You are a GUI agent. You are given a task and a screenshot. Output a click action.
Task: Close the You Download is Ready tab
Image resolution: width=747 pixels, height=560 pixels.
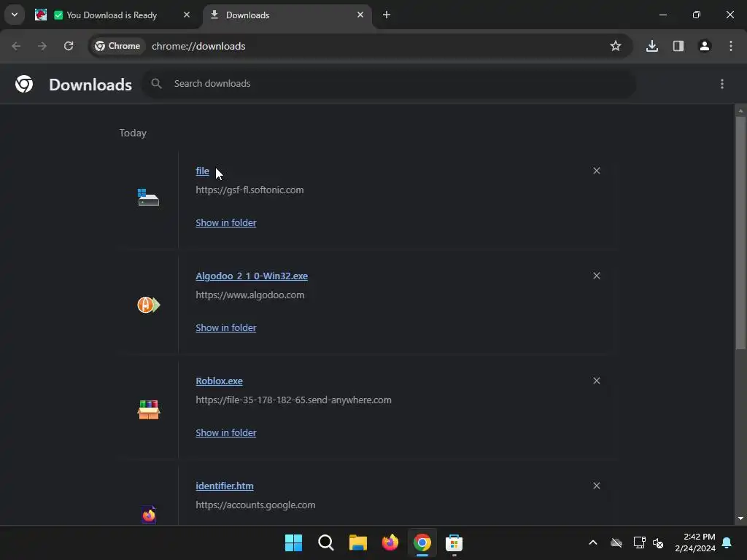187,15
